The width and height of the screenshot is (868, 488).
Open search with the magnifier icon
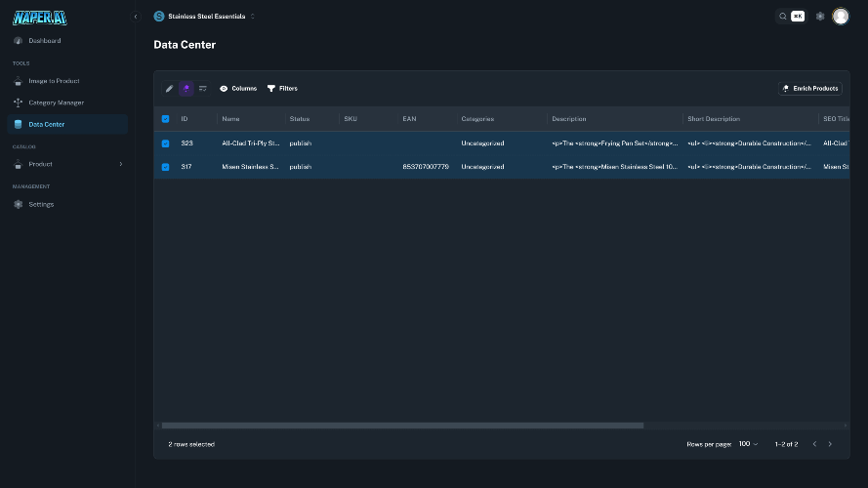tap(783, 17)
